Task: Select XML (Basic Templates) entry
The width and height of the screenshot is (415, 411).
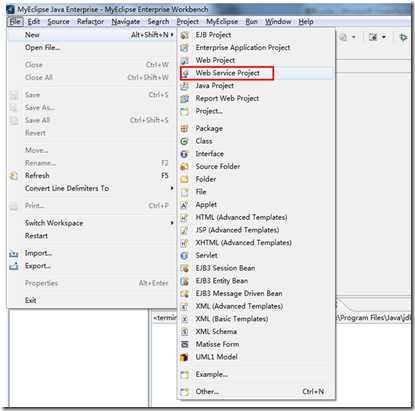Action: click(x=256, y=319)
